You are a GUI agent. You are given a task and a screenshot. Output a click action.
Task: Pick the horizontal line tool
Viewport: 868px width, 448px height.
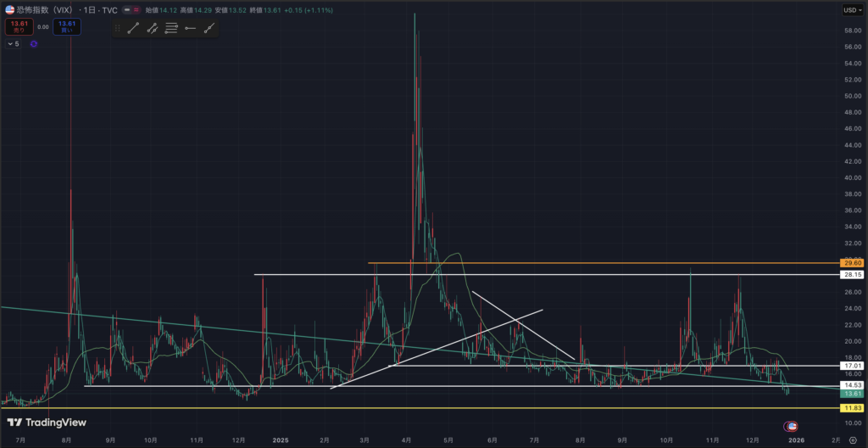[x=190, y=28]
